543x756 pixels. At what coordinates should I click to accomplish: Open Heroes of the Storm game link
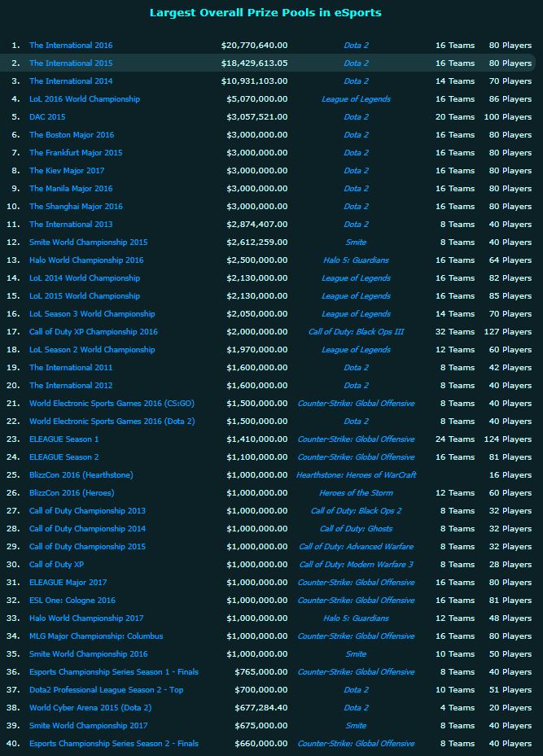tap(356, 493)
